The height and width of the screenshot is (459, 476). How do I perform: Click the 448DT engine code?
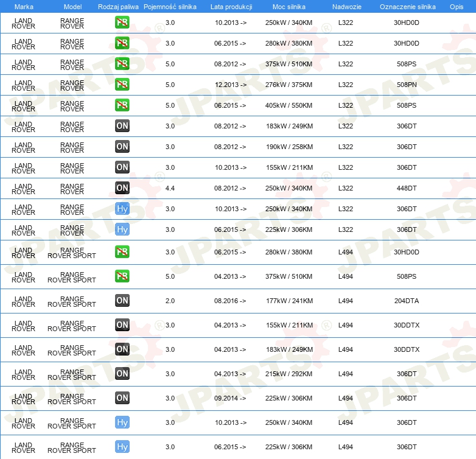pyautogui.click(x=407, y=188)
